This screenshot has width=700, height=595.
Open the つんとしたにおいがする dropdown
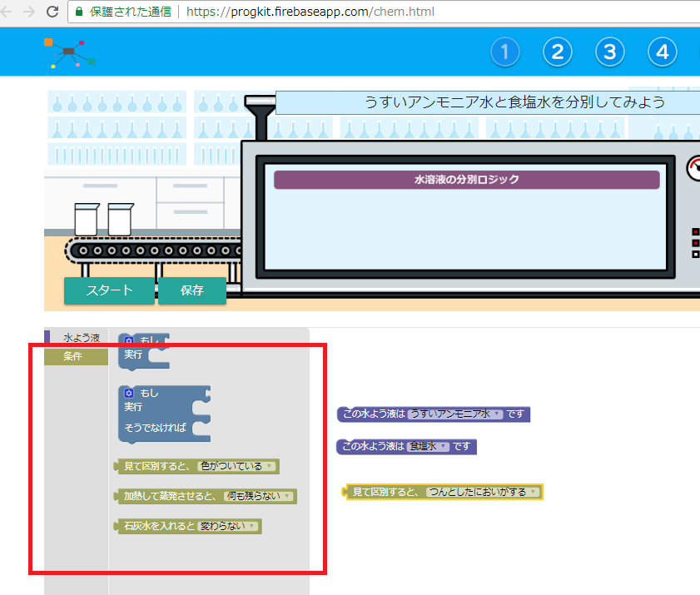pos(482,492)
